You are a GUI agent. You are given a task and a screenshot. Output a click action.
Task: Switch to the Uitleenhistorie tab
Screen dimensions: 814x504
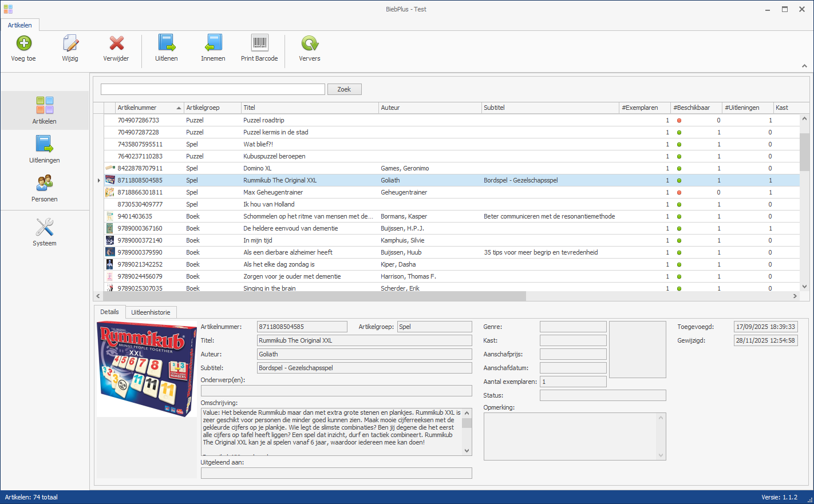(151, 312)
